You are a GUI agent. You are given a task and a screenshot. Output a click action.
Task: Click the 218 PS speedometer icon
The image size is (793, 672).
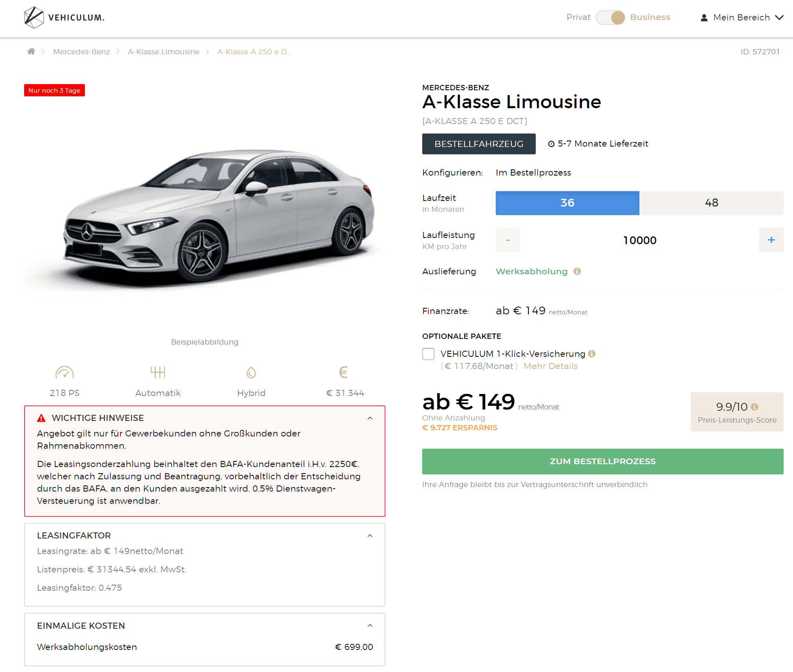pos(65,372)
